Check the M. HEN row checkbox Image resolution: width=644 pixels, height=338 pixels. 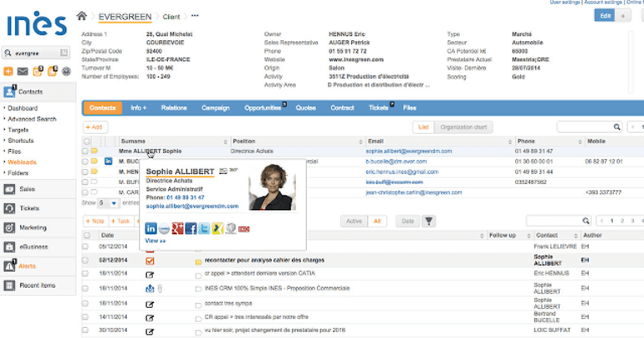tap(85, 172)
